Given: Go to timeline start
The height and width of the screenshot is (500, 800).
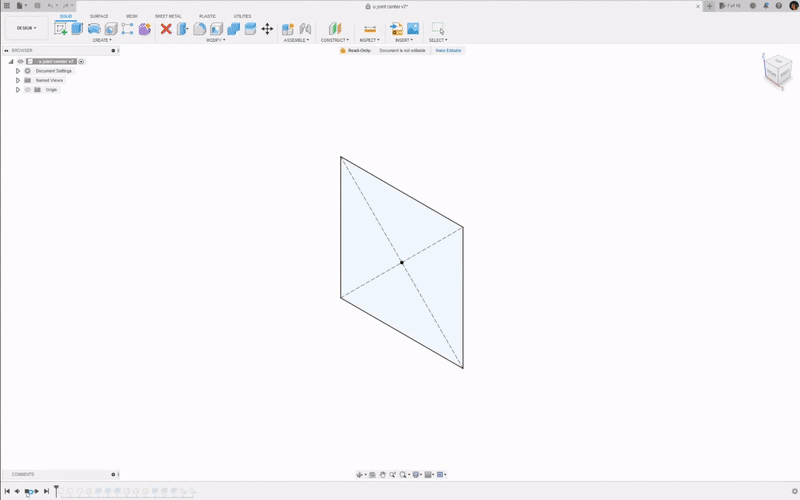Looking at the screenshot, I should 7,491.
